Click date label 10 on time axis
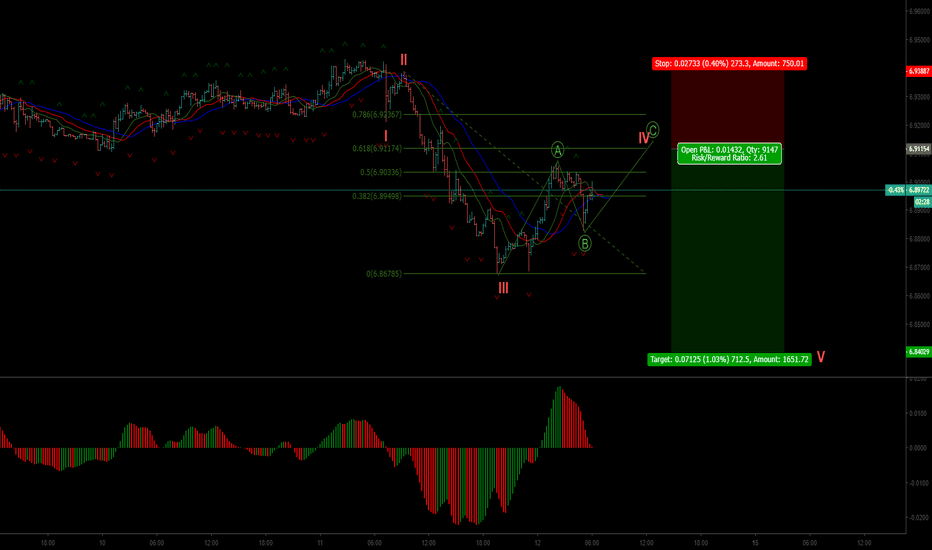The width and height of the screenshot is (932, 550). (x=102, y=543)
